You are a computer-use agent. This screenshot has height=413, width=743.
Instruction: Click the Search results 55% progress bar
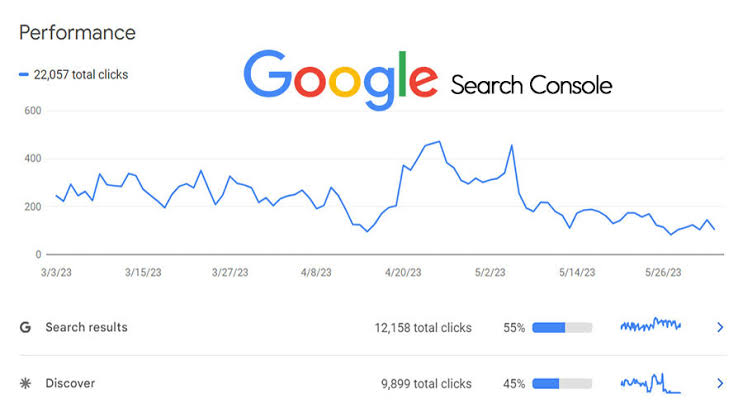pyautogui.click(x=562, y=327)
